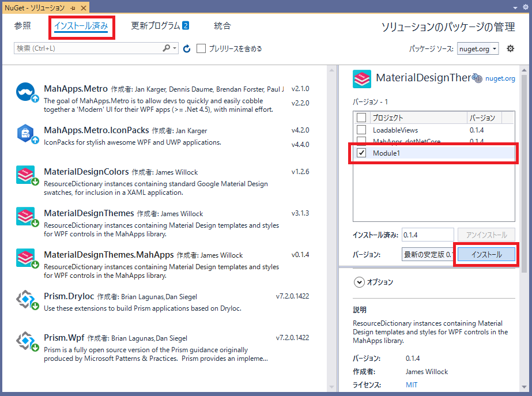Switch to the 更新プログラム tab
The image size is (532, 396).
pos(160,26)
